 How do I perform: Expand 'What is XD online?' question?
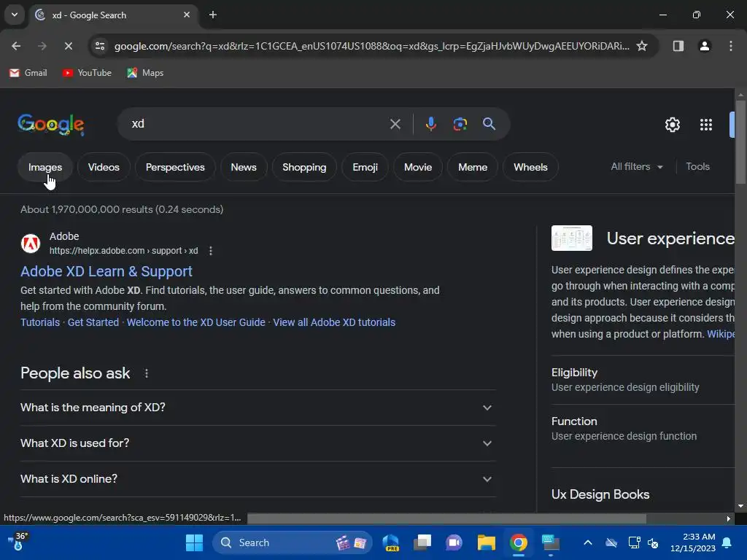(x=258, y=479)
